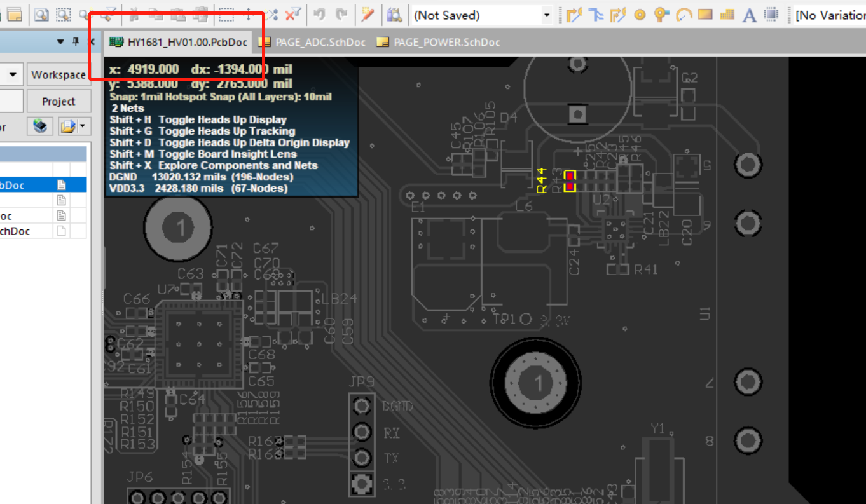Select the Place Pad tool
Screen dimensions: 866x504
(x=640, y=14)
